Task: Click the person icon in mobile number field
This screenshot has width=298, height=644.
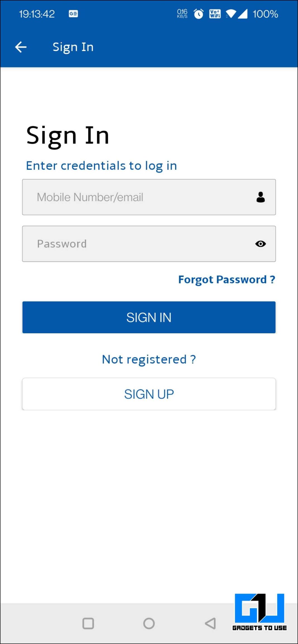Action: click(260, 197)
